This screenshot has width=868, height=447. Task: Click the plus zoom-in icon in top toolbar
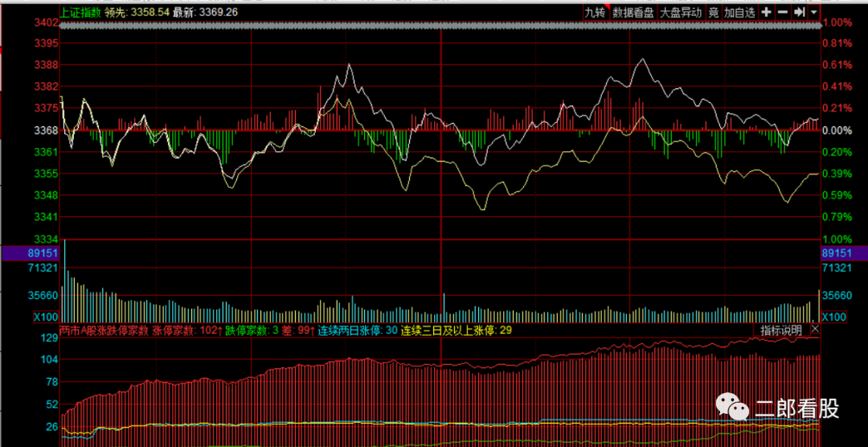pyautogui.click(x=766, y=13)
